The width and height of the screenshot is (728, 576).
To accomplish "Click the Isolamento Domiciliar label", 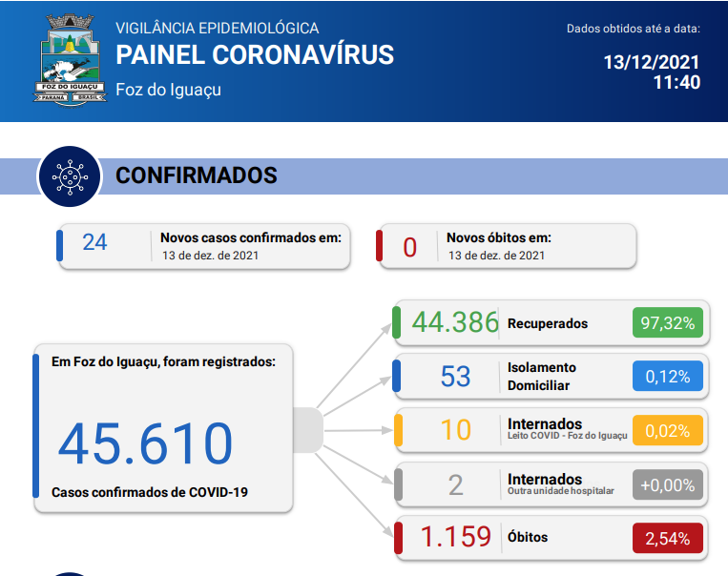I will click(542, 377).
